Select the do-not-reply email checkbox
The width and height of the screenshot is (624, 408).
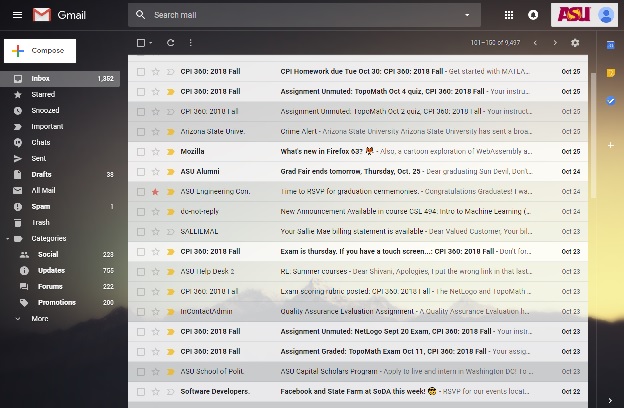141,212
